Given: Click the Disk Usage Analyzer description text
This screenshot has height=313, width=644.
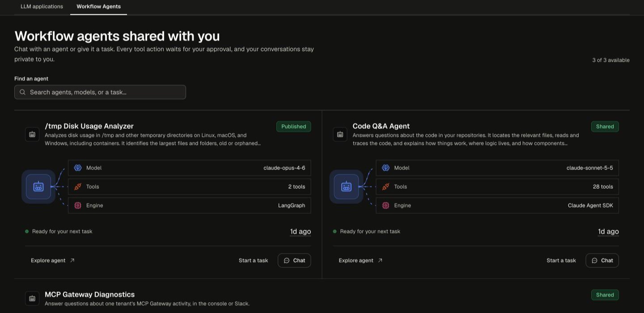Looking at the screenshot, I should coord(153,139).
